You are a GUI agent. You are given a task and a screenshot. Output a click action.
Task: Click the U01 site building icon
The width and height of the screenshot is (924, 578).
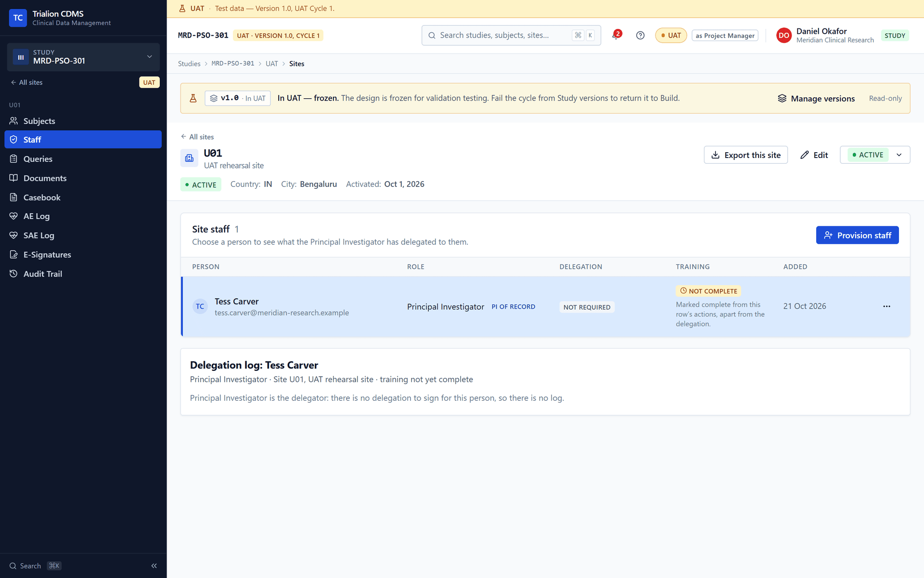click(x=189, y=158)
